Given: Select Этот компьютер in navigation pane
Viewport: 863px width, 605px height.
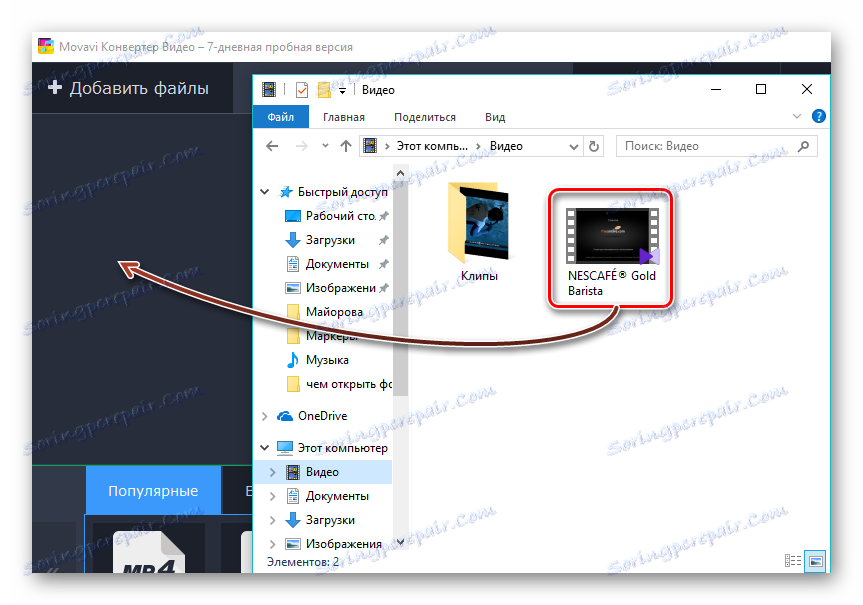Looking at the screenshot, I should [332, 448].
